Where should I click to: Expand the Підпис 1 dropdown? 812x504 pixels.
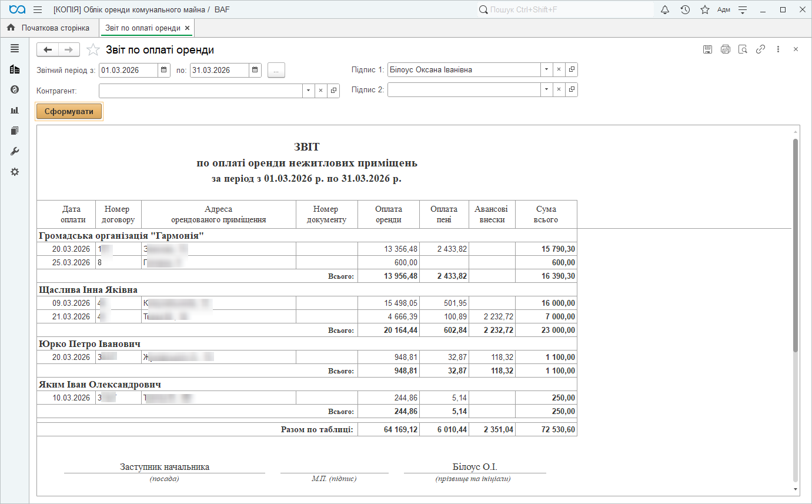click(546, 69)
